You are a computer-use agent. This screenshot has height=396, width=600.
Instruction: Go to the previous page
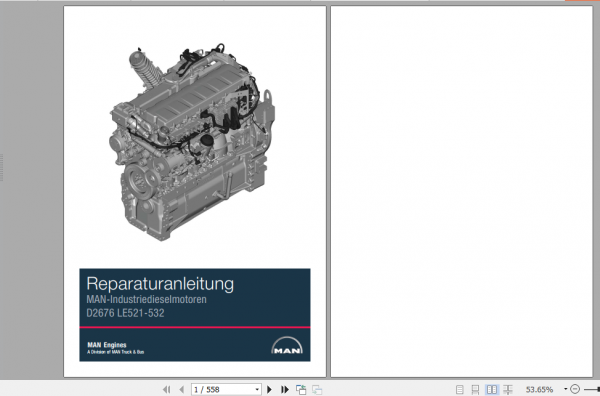coord(182,389)
